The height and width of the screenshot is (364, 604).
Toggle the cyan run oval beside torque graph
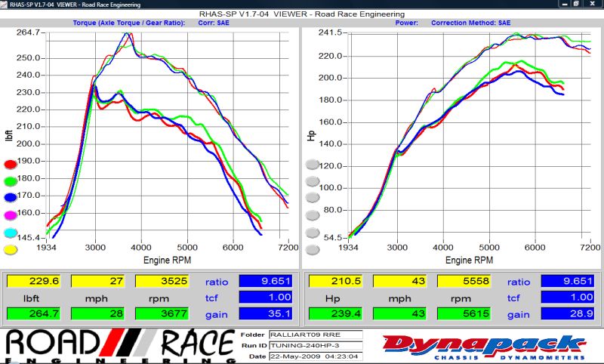pos(11,233)
